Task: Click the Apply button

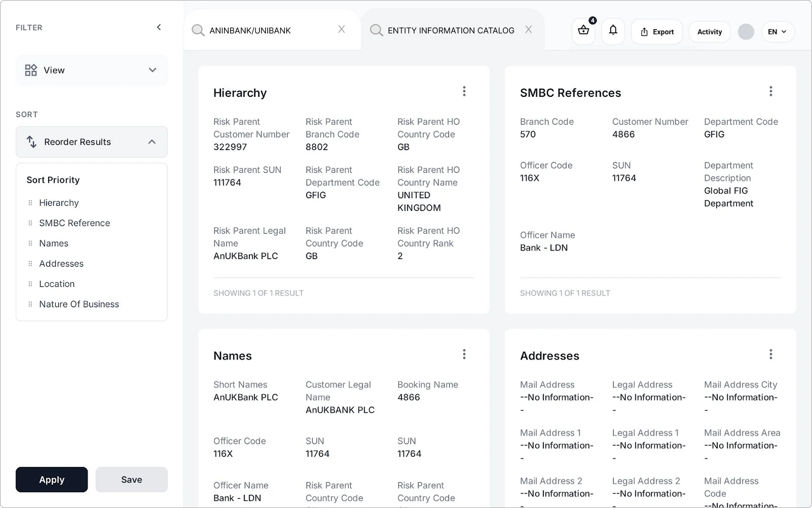Action: 51,479
